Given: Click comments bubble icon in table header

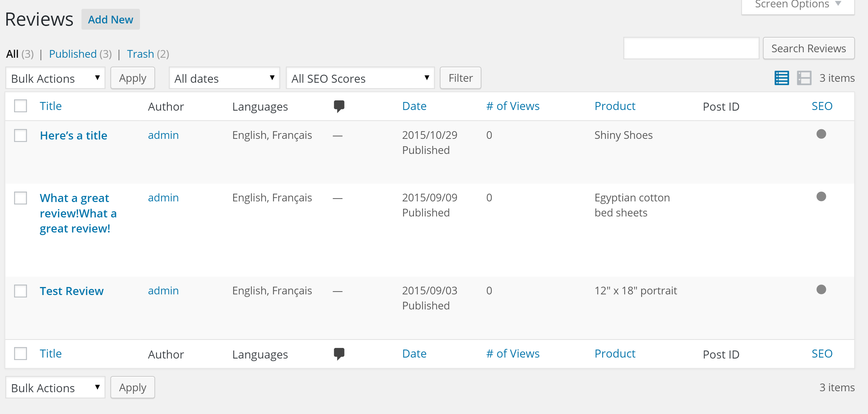Looking at the screenshot, I should tap(339, 106).
